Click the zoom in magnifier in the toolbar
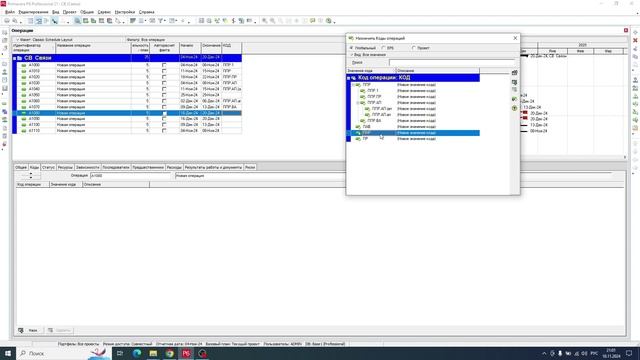This screenshot has height=360, width=640. (x=265, y=21)
